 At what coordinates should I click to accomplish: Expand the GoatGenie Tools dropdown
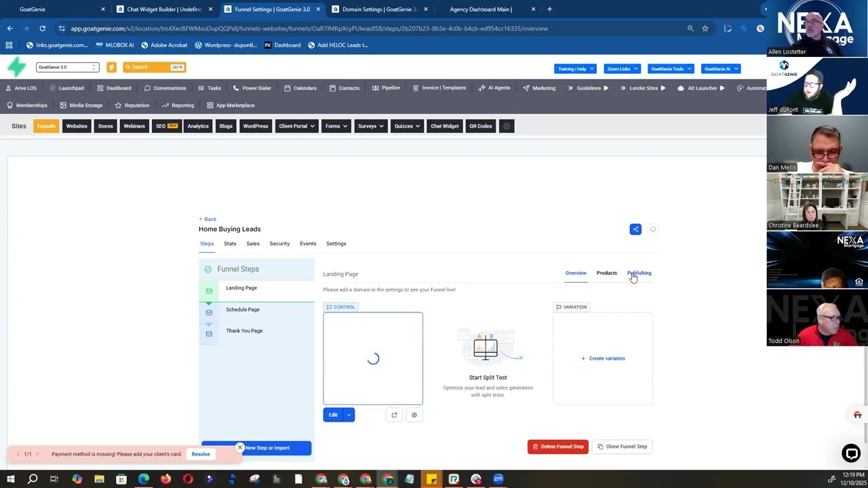pos(671,68)
